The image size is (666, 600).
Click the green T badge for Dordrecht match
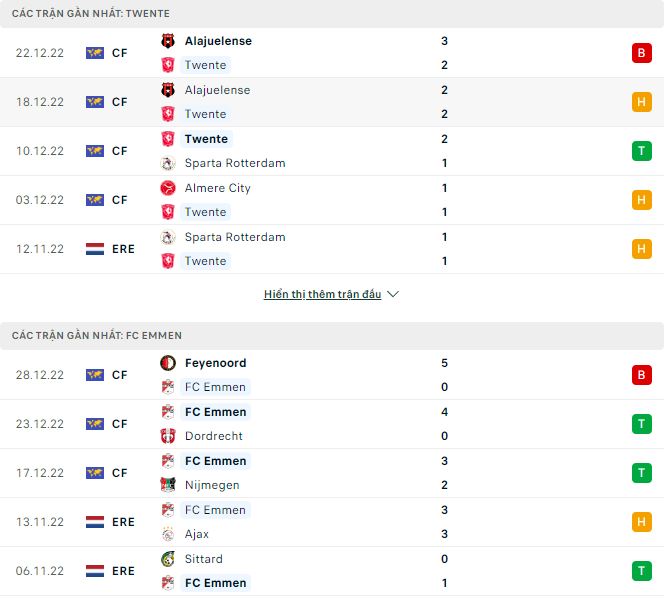641,424
